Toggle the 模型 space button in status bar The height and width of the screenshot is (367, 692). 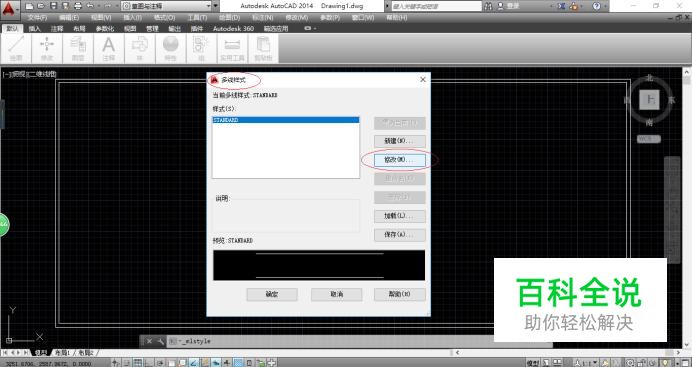533,363
